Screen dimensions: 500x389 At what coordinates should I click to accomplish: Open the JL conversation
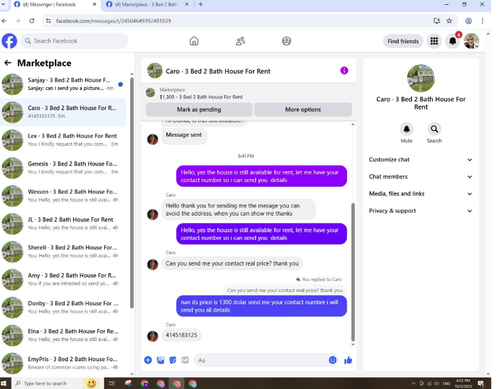coord(63,224)
